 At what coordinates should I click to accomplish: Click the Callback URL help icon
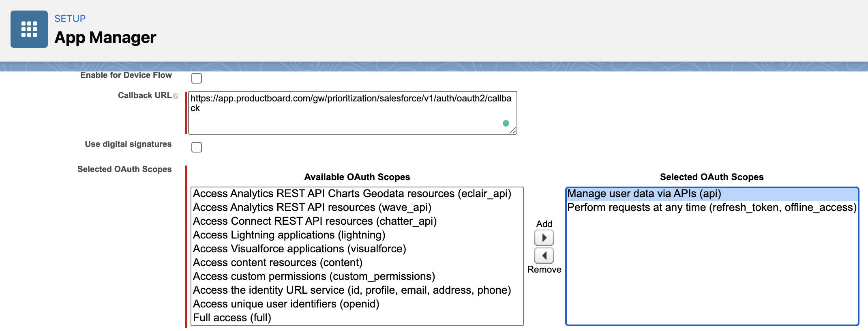pyautogui.click(x=176, y=96)
